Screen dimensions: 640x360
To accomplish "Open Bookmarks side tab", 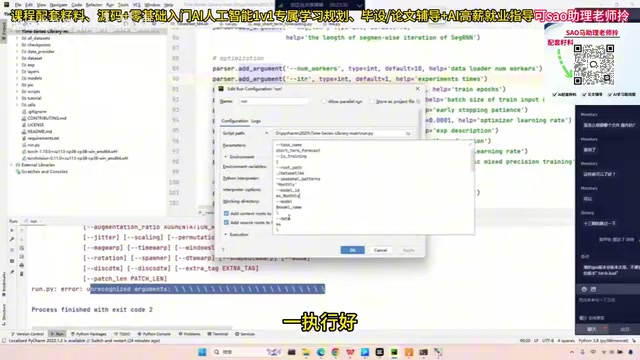I will tap(4, 284).
